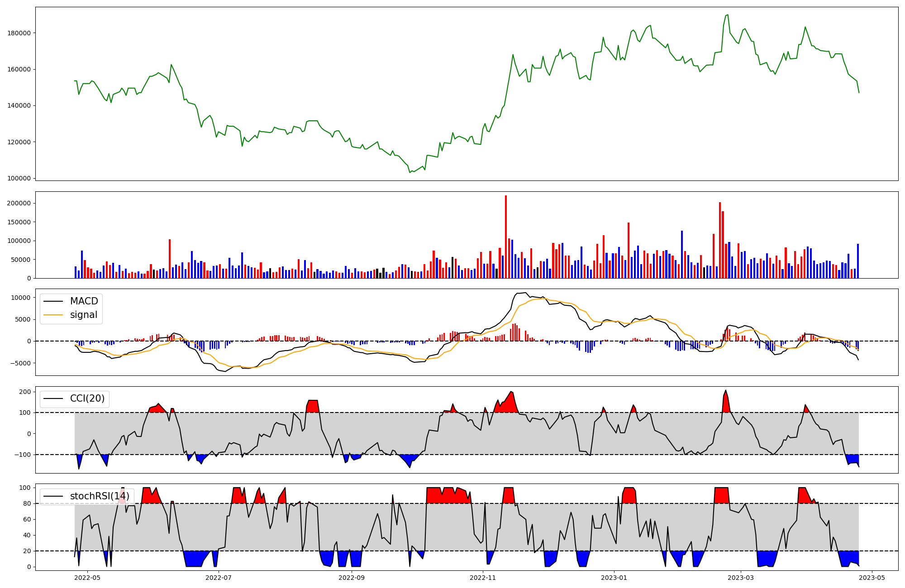
Task: Click the 80 stochRSI axis label
Action: (x=27, y=503)
